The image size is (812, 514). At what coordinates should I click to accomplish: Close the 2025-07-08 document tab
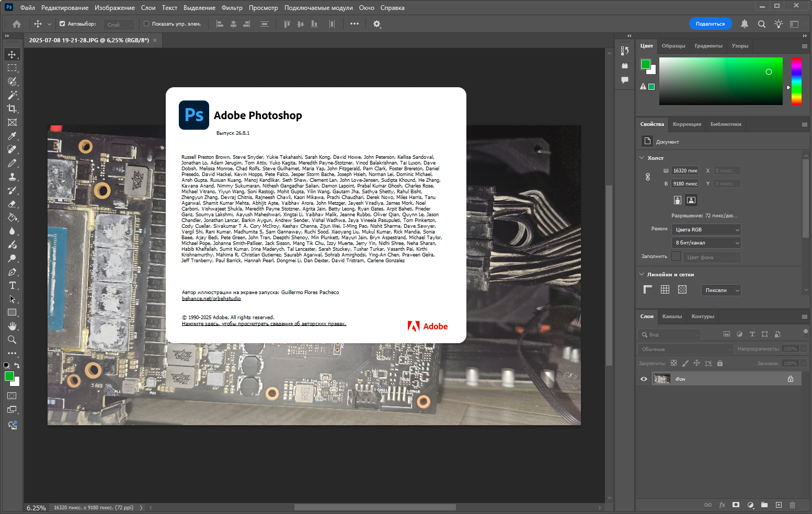(x=155, y=40)
